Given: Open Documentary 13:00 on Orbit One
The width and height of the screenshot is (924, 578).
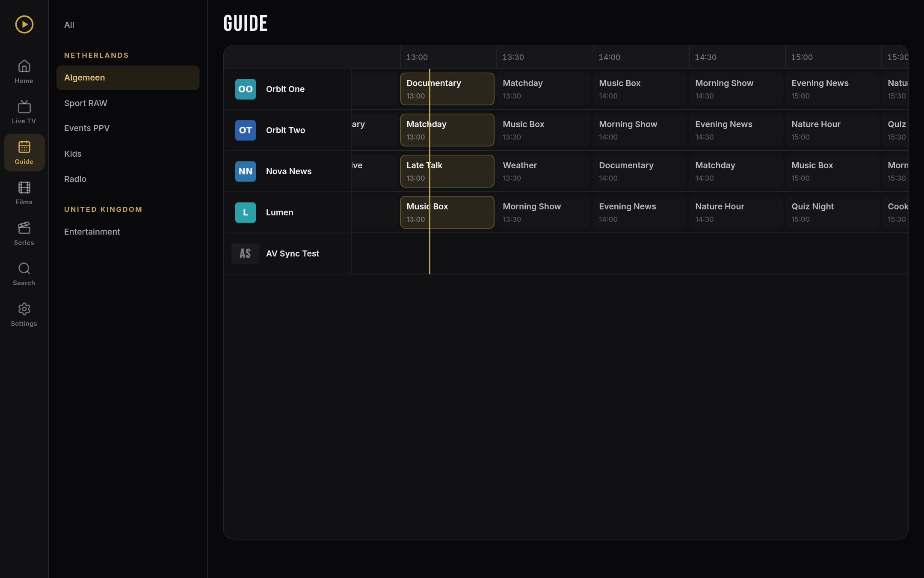Looking at the screenshot, I should [447, 89].
